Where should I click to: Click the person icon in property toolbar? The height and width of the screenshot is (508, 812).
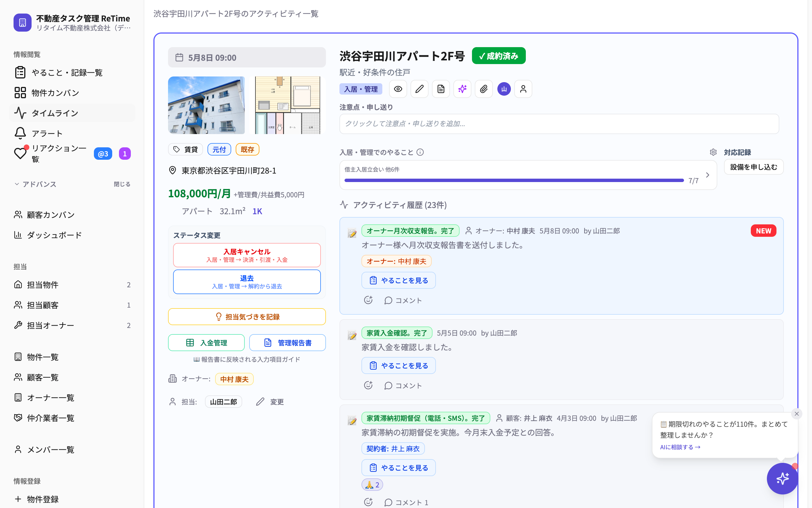(524, 89)
